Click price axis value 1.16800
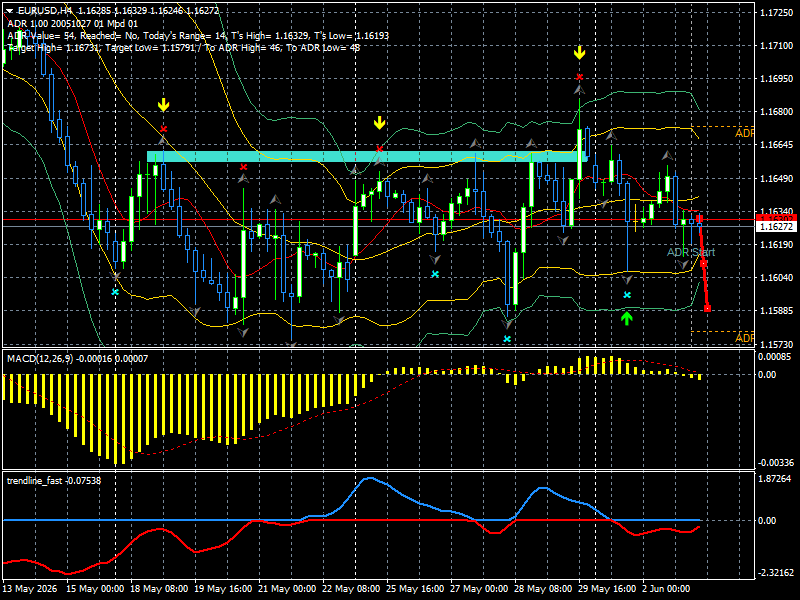 tap(777, 112)
